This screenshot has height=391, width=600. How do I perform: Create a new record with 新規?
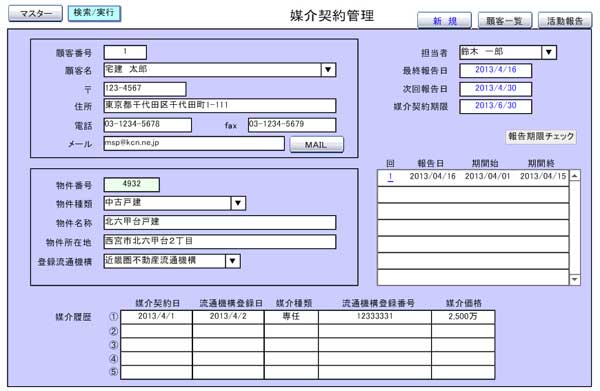(444, 21)
